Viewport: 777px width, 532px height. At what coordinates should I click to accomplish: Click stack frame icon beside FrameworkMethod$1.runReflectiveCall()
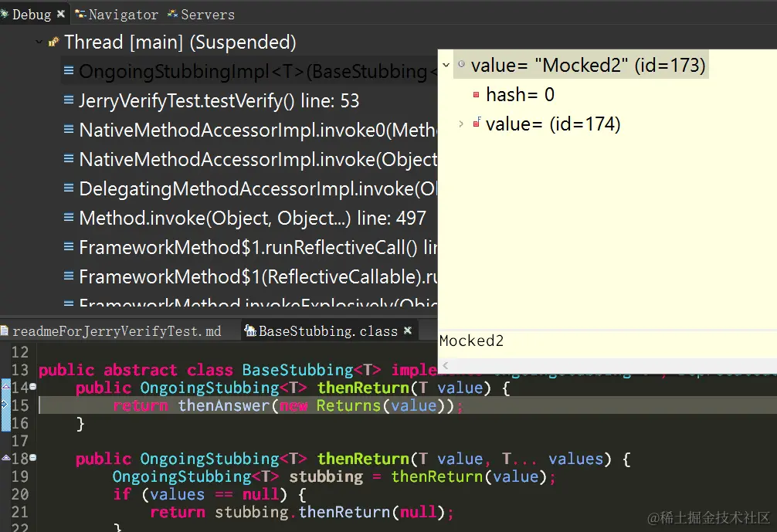[x=69, y=246]
